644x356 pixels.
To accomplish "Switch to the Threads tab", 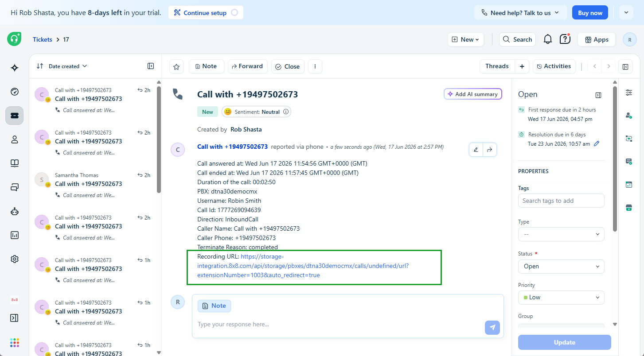I will pos(497,66).
